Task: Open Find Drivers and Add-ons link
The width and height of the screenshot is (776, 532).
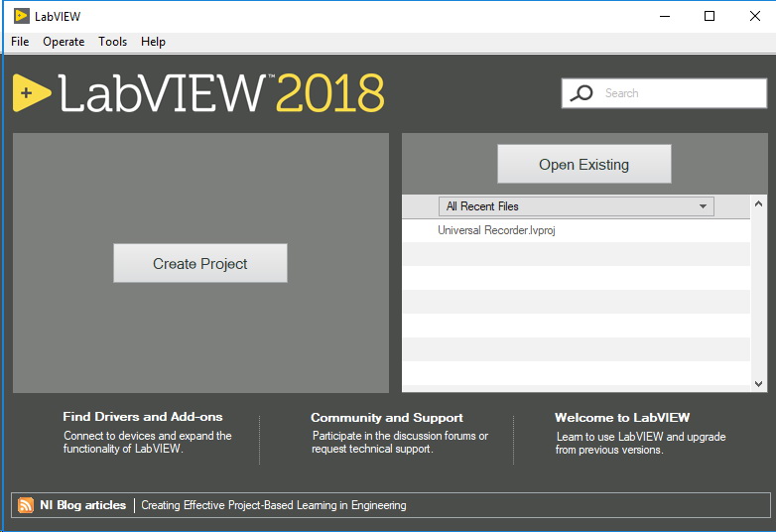Action: coord(143,417)
